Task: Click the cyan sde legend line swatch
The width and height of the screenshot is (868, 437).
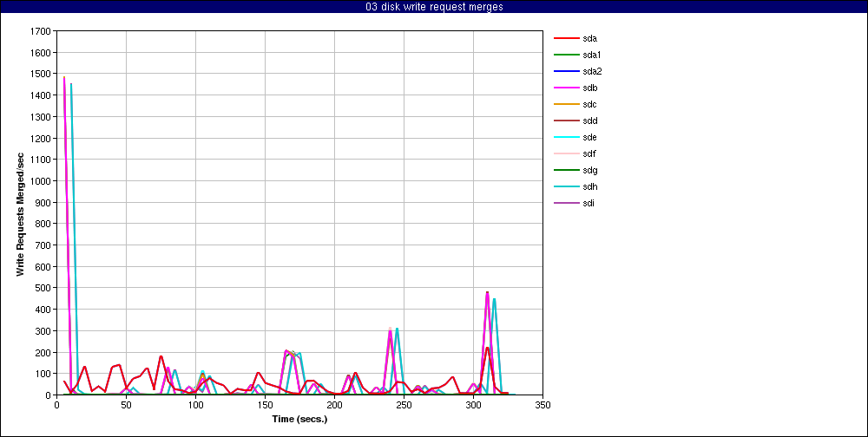Action: click(566, 137)
